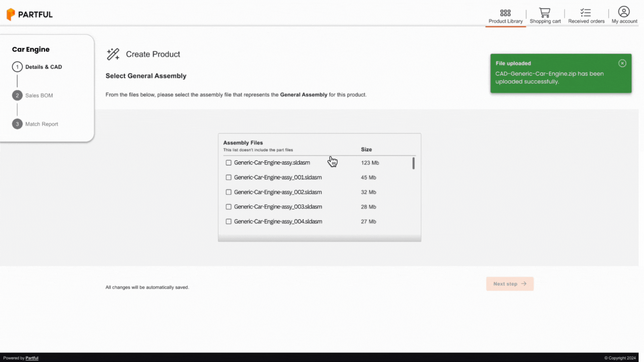Screen dimensions: 644x362
Task: Enable Generic-Car-Engine-assy_002.sldasm checkbox
Action: coord(229,192)
